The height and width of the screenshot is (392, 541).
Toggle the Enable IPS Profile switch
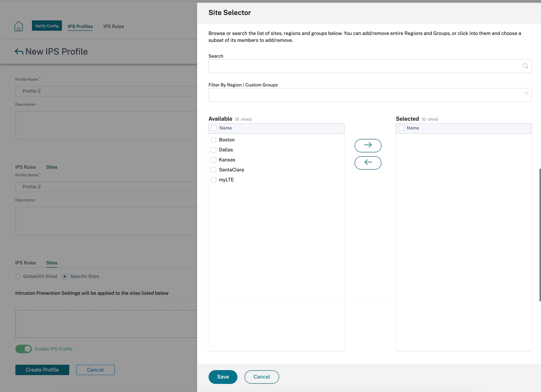click(24, 349)
